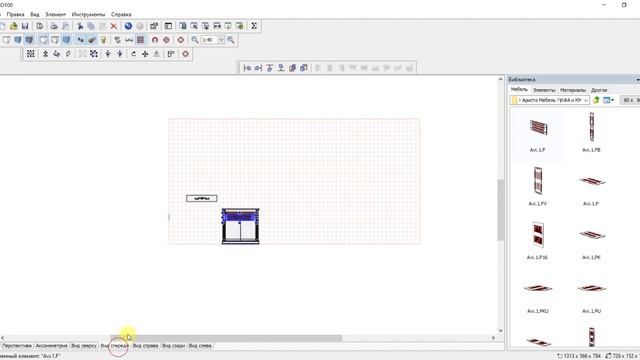This screenshot has height=360, width=640.
Task: Click the green up-folder icon in library
Action: 596,100
